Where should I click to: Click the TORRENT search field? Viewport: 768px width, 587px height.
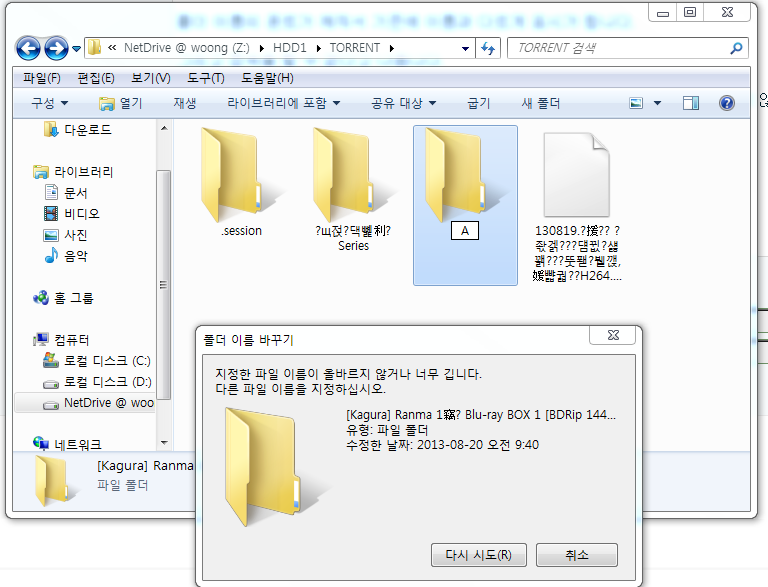pyautogui.click(x=619, y=48)
